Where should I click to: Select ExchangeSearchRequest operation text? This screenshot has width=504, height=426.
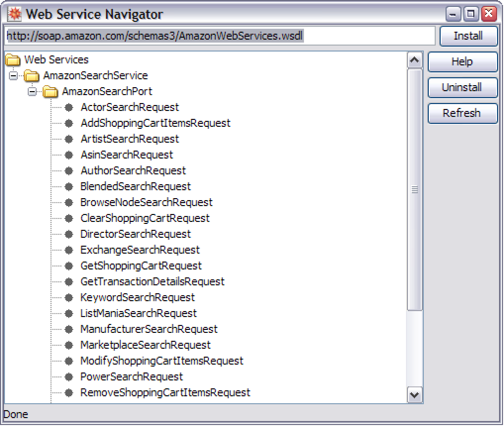tap(140, 250)
